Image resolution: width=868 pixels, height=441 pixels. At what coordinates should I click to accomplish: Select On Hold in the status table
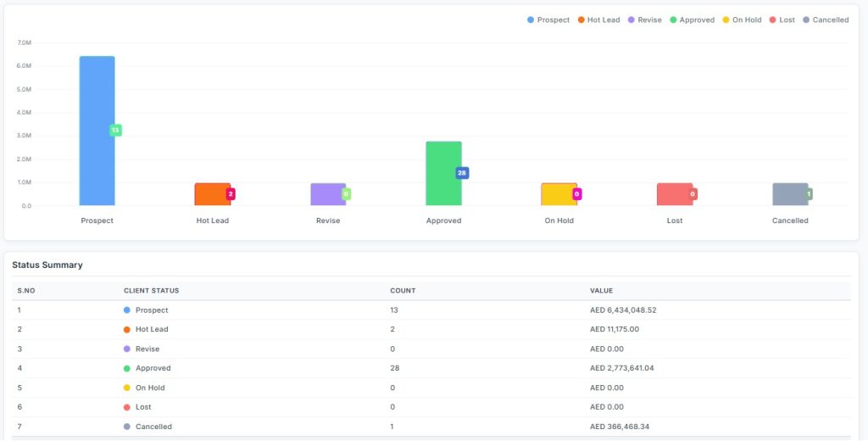[150, 388]
